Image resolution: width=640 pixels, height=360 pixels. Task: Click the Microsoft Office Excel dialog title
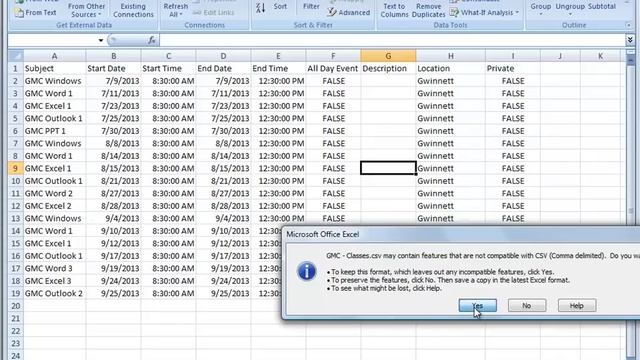pos(322,234)
